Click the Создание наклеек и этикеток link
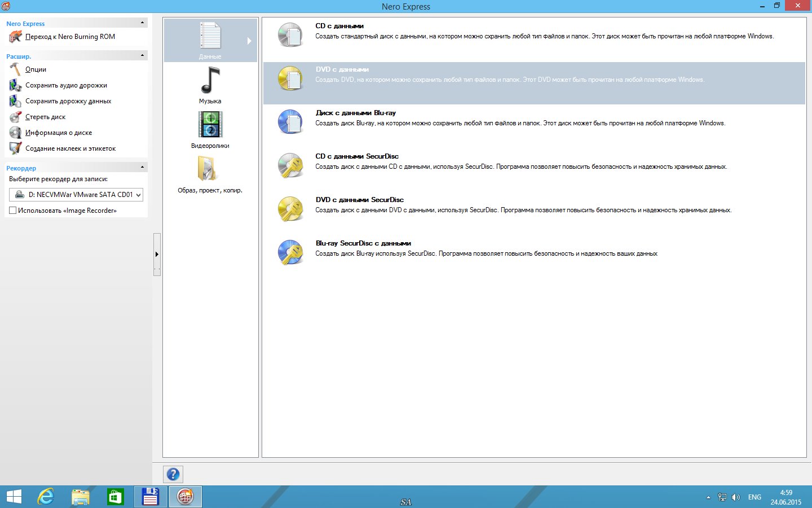This screenshot has width=812, height=508. (x=70, y=148)
